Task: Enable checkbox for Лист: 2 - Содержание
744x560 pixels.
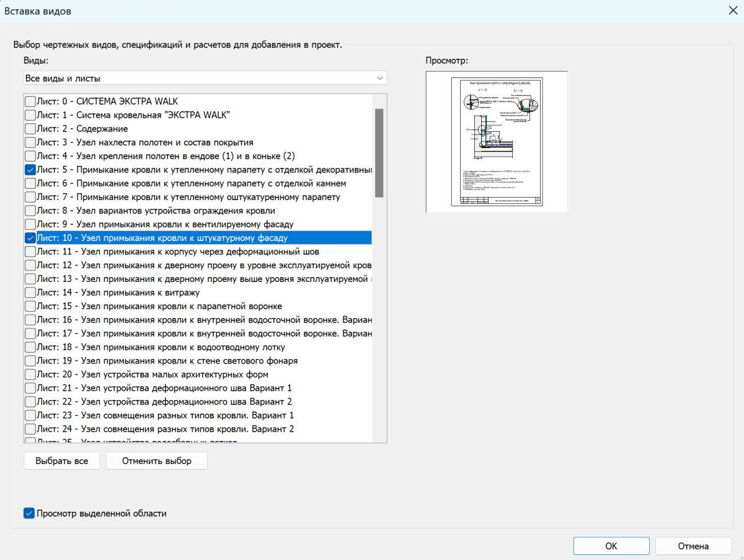Action: click(x=30, y=128)
